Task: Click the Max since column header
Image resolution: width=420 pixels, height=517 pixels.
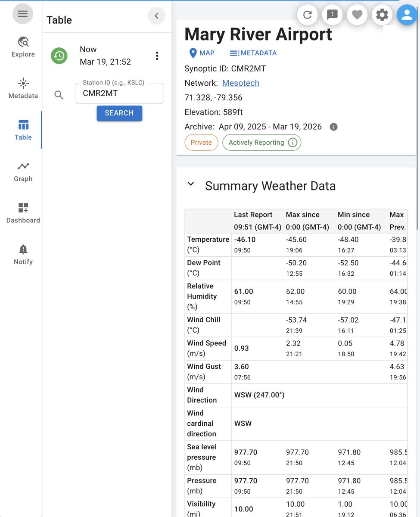Action: 308,221
